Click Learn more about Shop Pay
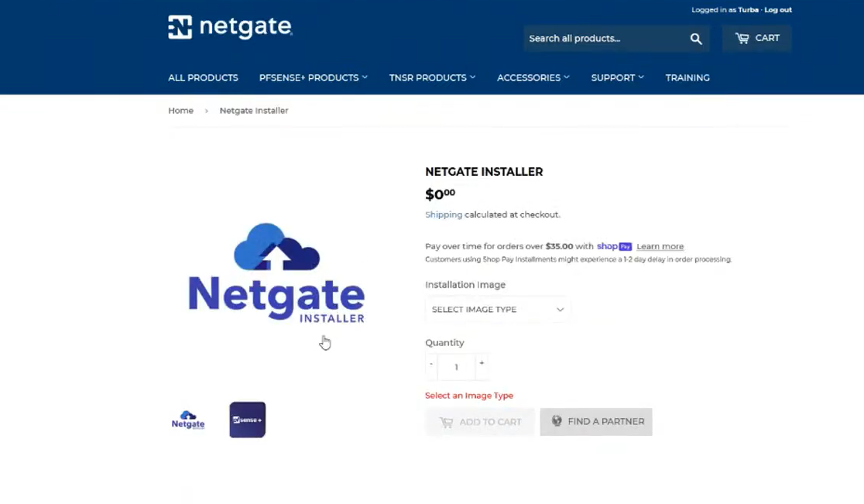864x504 pixels. [x=660, y=246]
